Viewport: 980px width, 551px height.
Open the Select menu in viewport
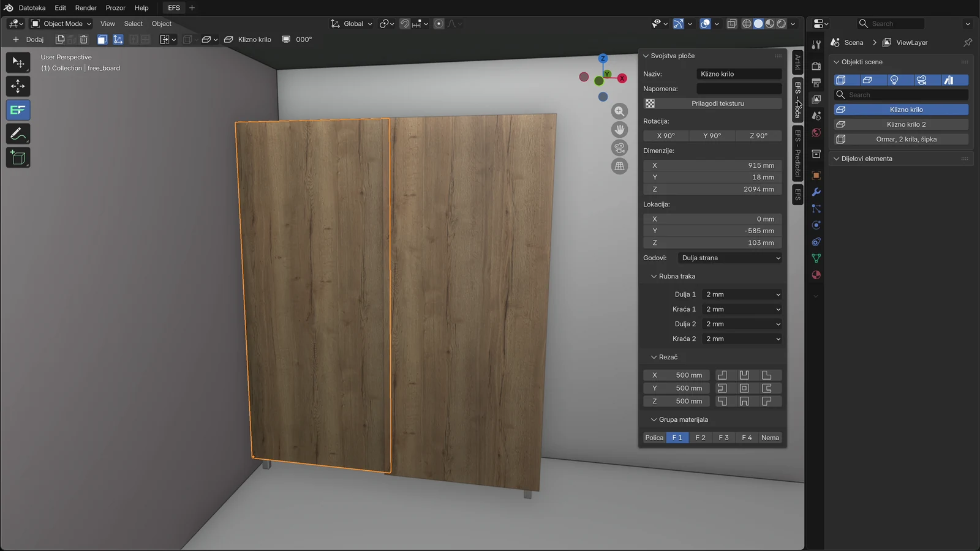133,24
